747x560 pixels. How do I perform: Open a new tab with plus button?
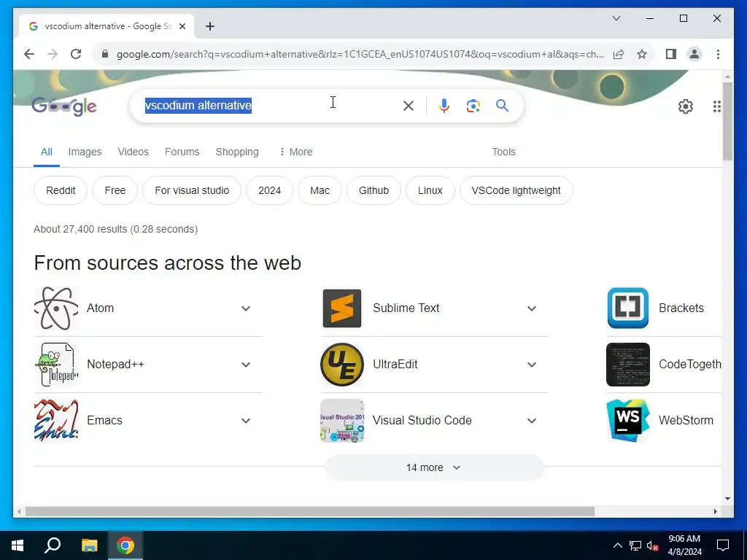210,26
